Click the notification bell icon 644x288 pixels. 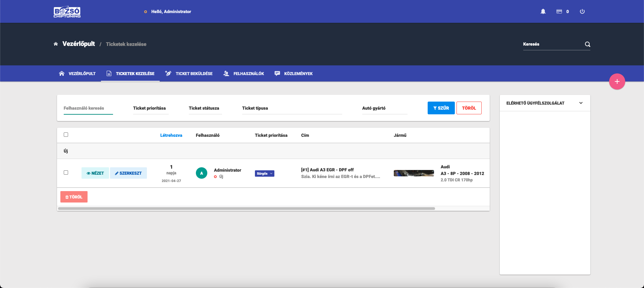543,11
